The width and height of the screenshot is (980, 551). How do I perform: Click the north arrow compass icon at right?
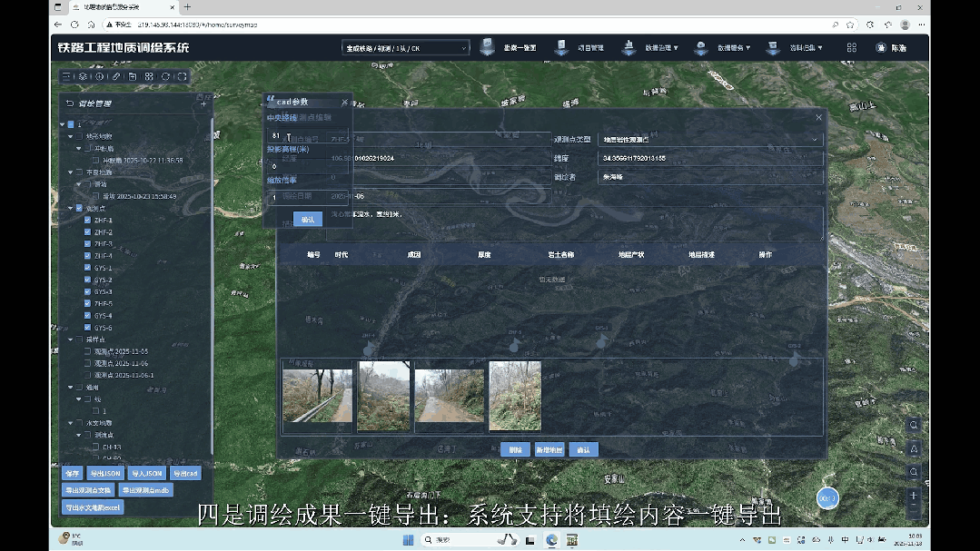point(914,448)
